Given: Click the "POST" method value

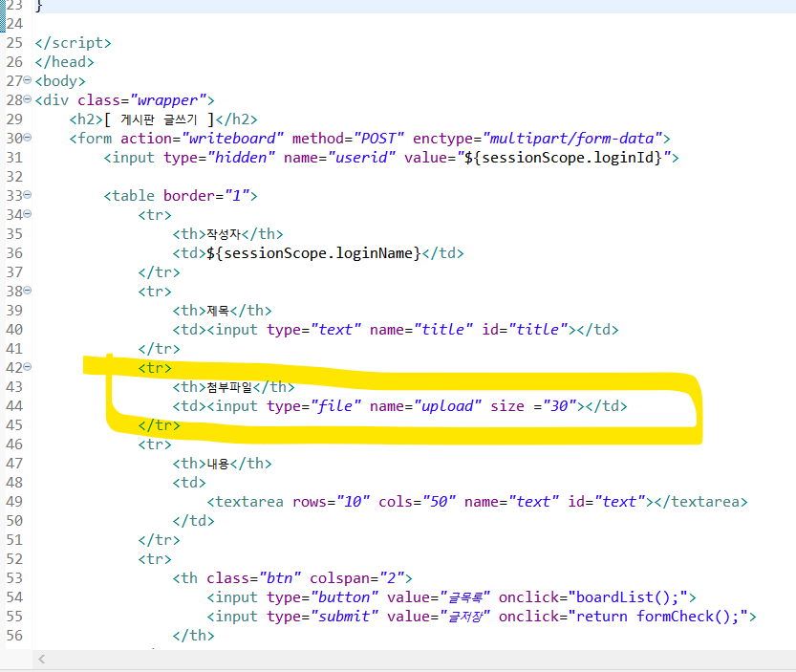Looking at the screenshot, I should pyautogui.click(x=378, y=139).
